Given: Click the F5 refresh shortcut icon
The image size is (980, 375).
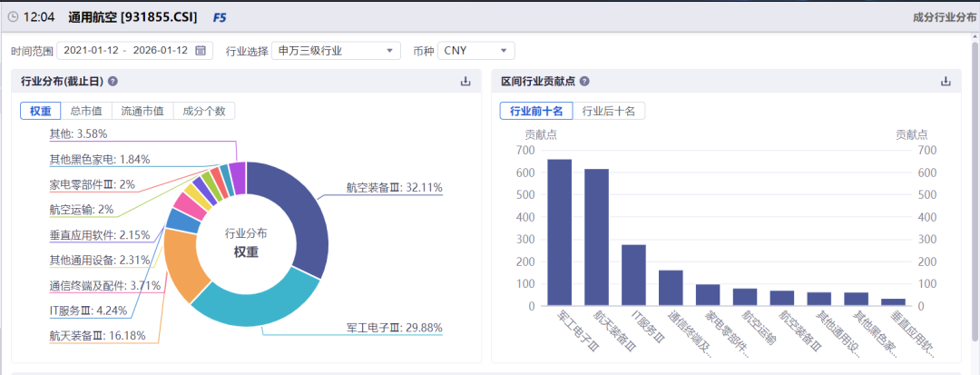Looking at the screenshot, I should [219, 17].
